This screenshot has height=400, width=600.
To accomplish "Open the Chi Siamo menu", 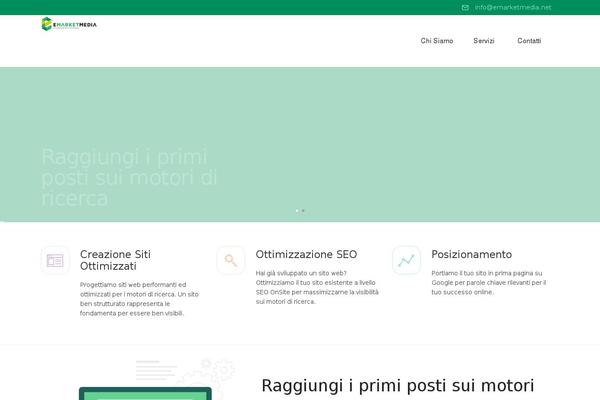I will tap(437, 41).
